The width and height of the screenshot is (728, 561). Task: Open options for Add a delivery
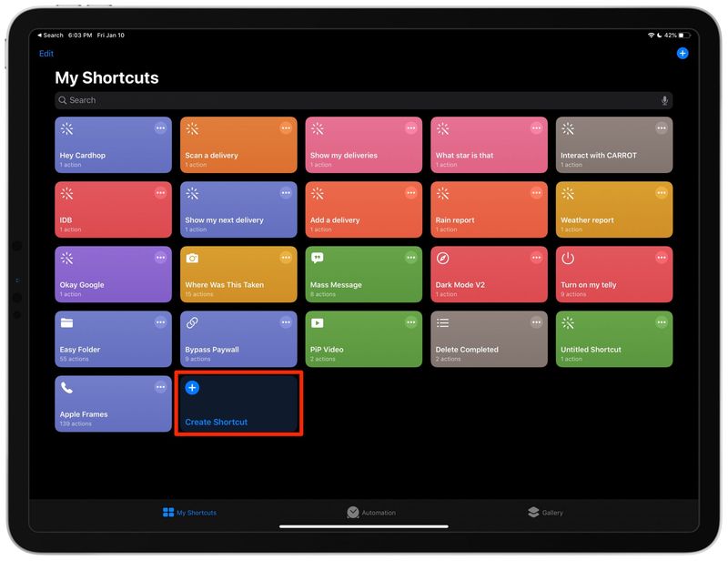click(x=411, y=193)
